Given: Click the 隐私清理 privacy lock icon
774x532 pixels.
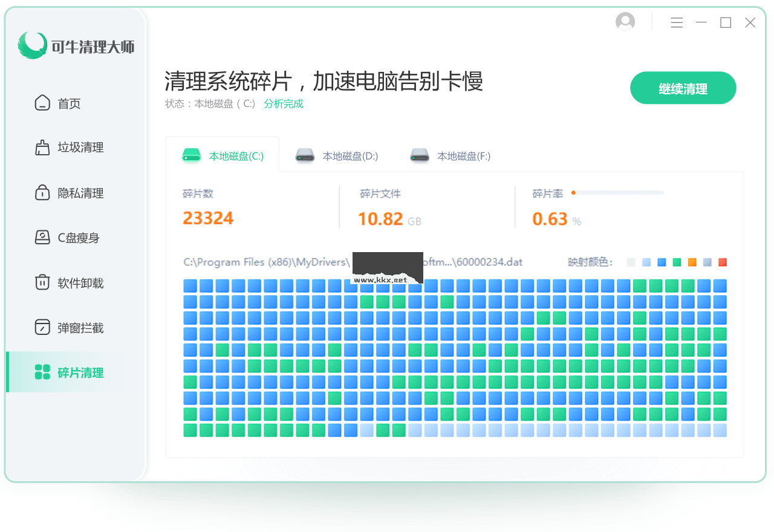Looking at the screenshot, I should [42, 192].
